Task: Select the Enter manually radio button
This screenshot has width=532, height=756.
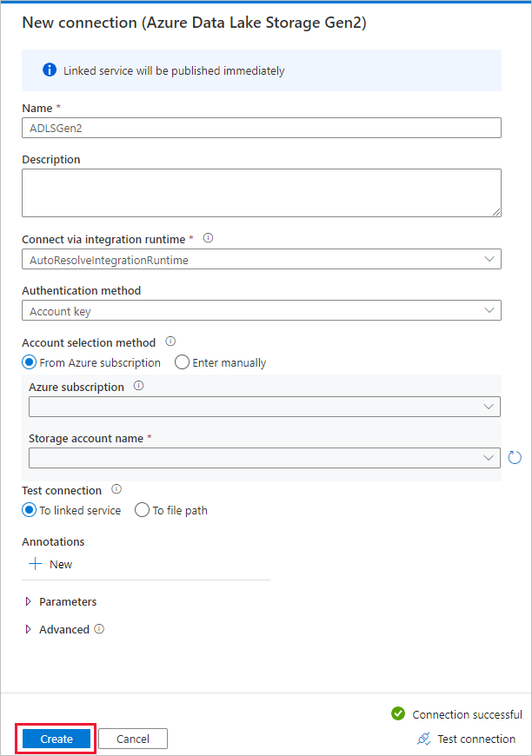Action: 182,362
